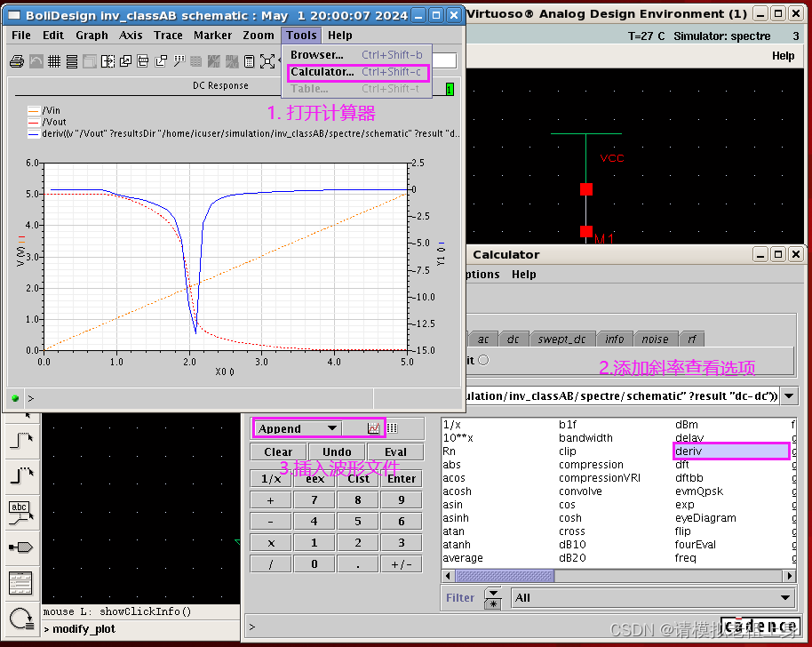Click the Clear button in calculator
Image resolution: width=812 pixels, height=647 pixels.
tap(278, 451)
